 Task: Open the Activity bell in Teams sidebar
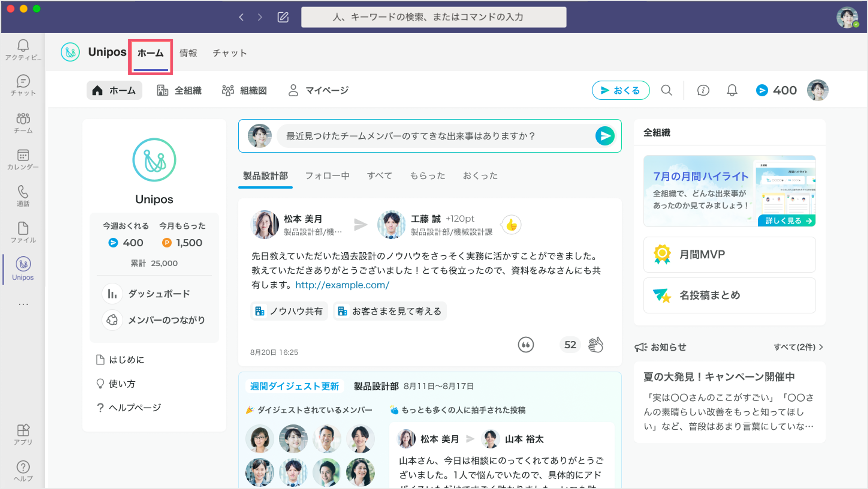[23, 50]
